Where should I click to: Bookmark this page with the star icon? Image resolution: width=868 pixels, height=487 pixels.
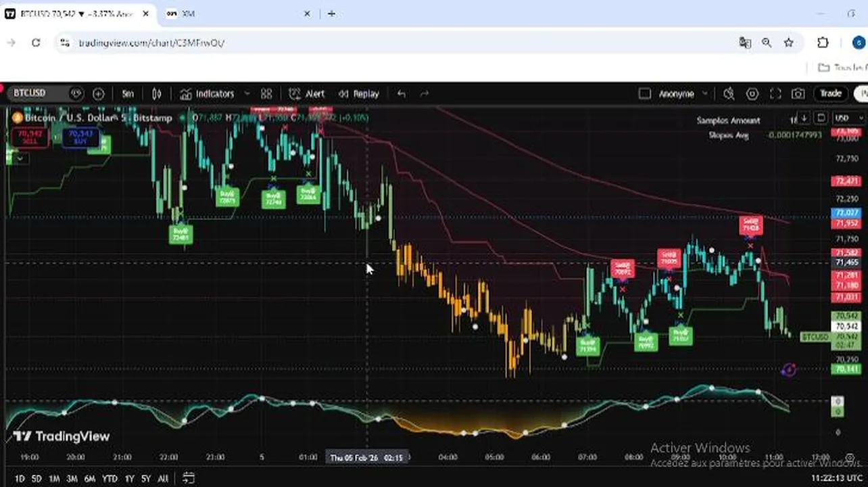click(x=788, y=43)
